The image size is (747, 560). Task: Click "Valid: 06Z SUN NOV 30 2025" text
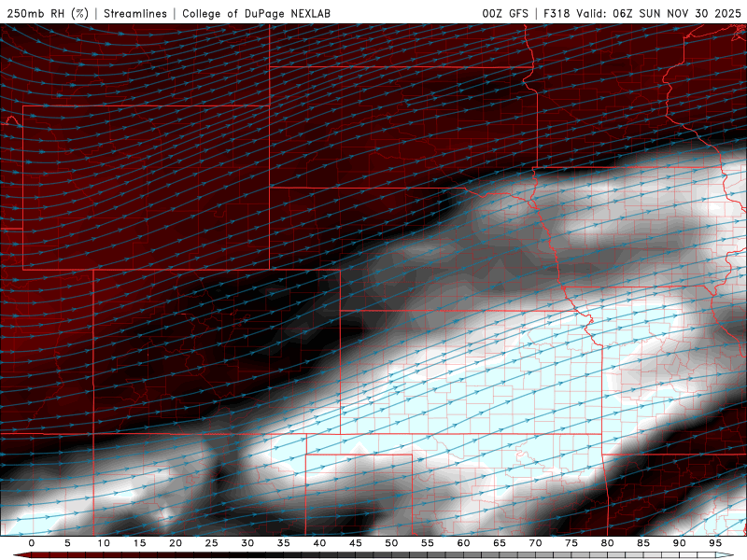tap(659, 13)
